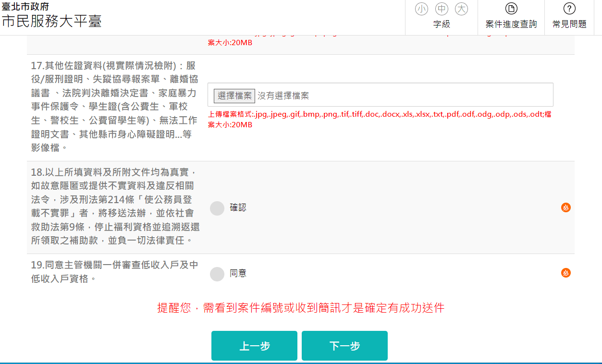Go to 下一步 next step
Screen dimensions: 602x364
click(x=344, y=346)
